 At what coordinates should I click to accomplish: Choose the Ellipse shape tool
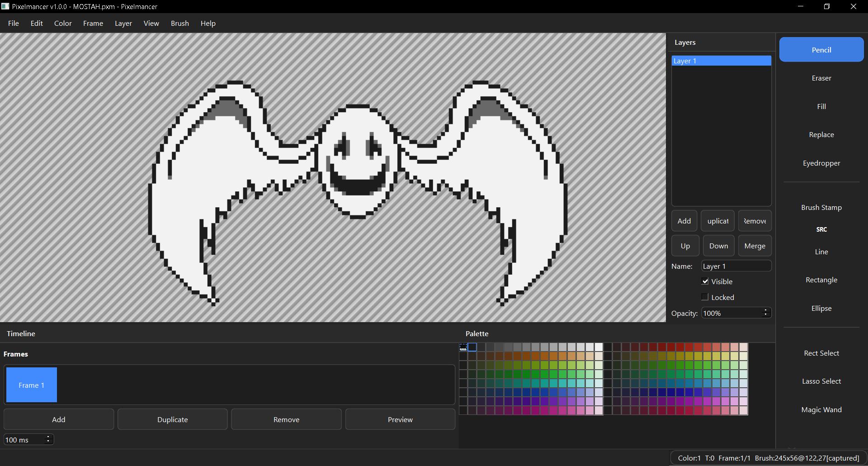pyautogui.click(x=821, y=309)
